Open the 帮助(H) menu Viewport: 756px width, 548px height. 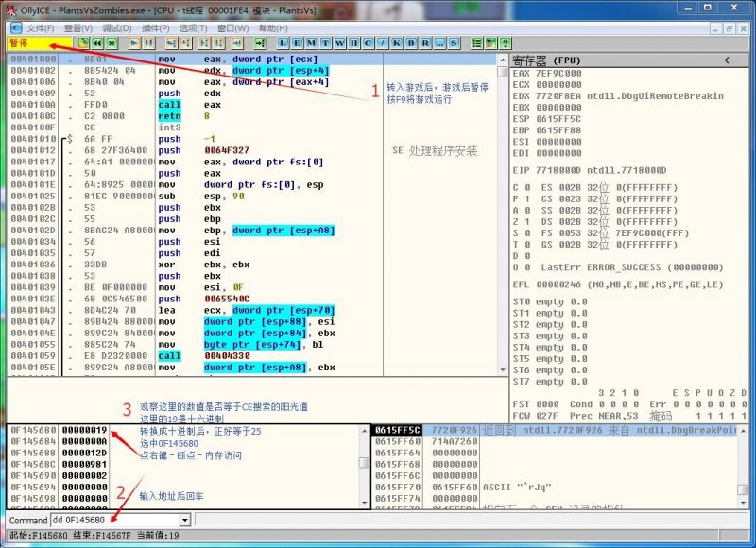[x=273, y=28]
